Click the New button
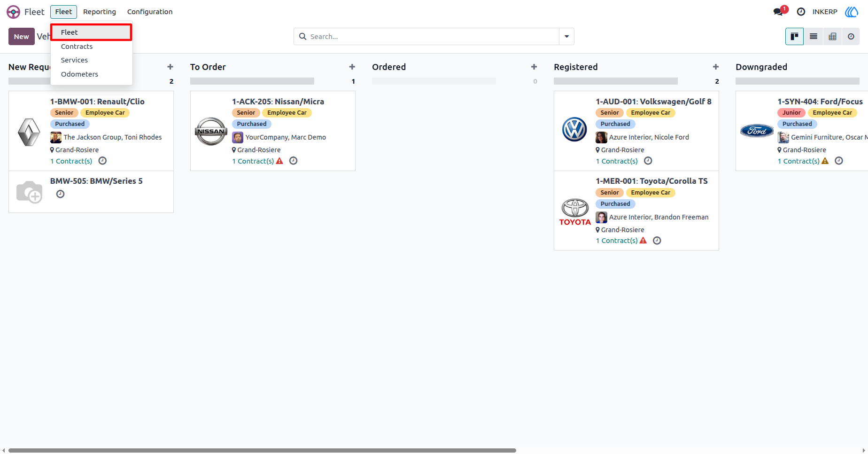Viewport: 868px width, 454px height. click(x=22, y=37)
